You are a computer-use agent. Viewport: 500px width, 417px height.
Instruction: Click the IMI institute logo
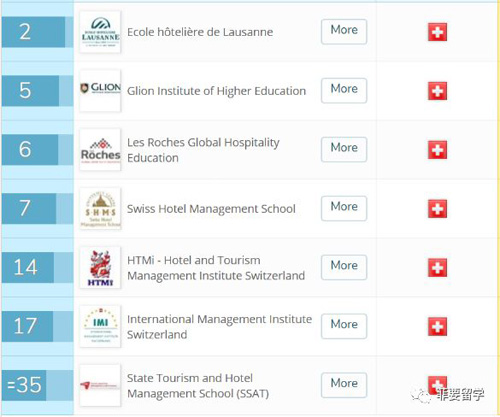100,326
